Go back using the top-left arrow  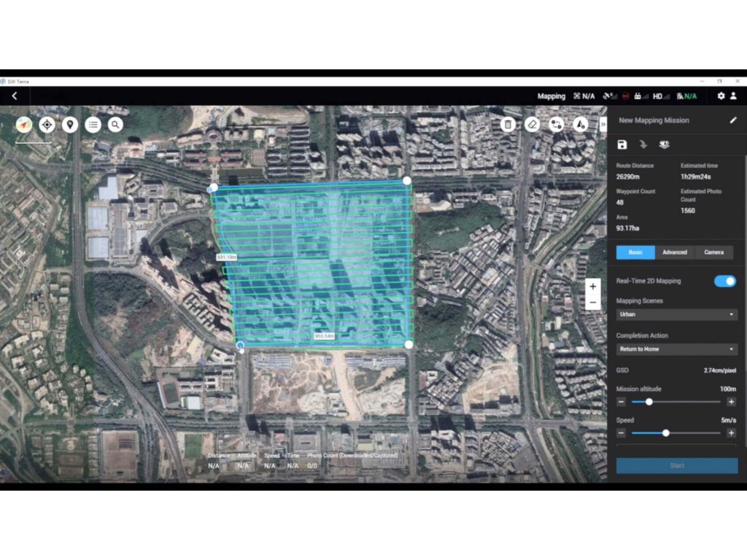(14, 96)
